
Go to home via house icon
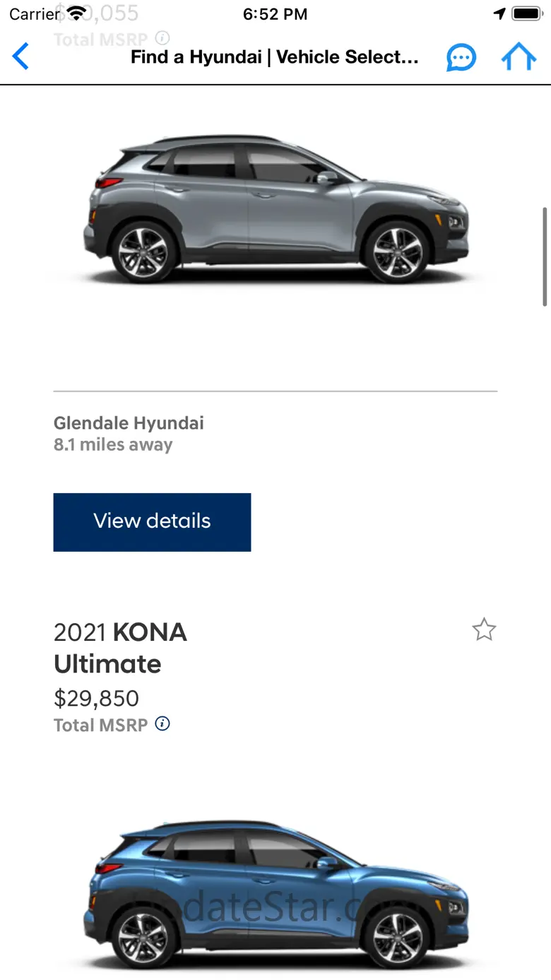click(x=519, y=57)
